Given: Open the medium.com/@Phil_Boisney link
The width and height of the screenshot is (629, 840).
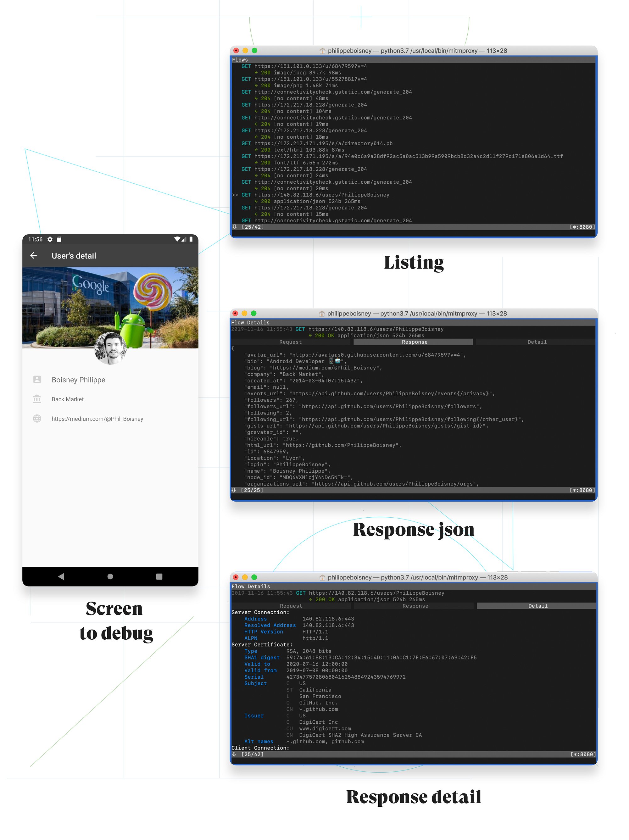Looking at the screenshot, I should tap(97, 419).
